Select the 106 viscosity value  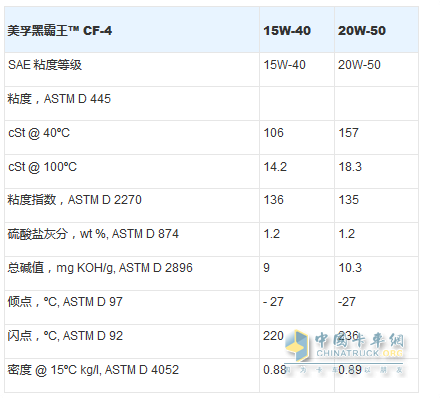[273, 133]
